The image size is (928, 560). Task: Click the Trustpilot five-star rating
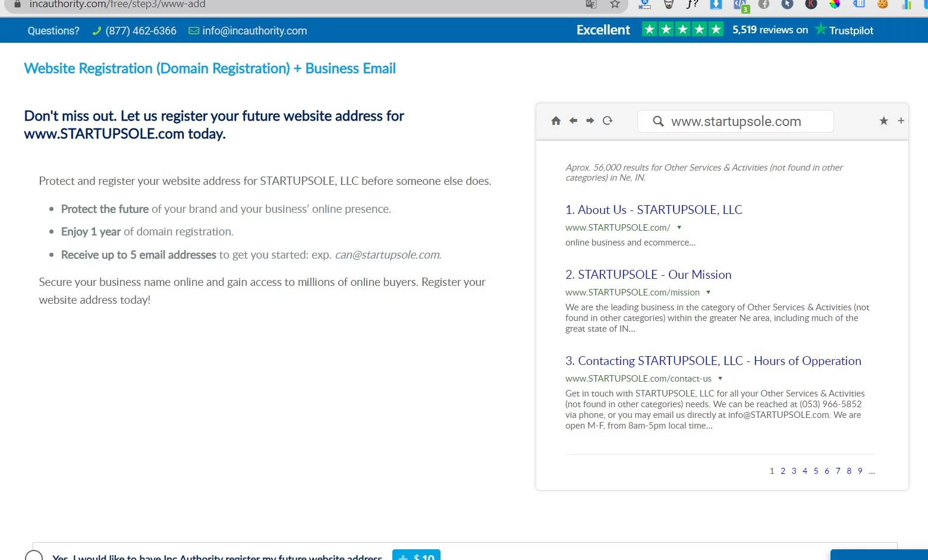pos(682,30)
